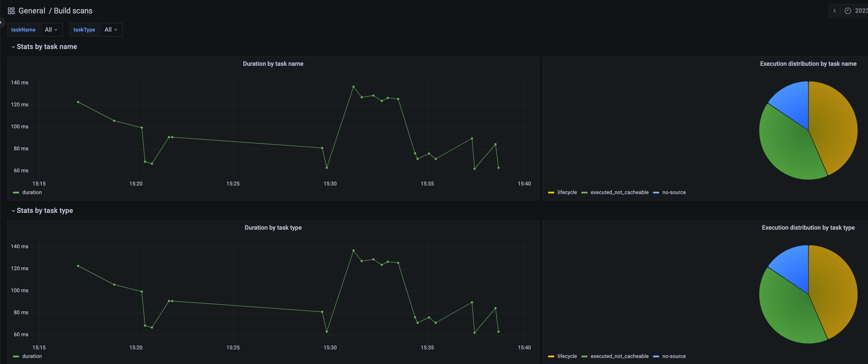
Task: Collapse the Stats by task name row
Action: tap(44, 47)
